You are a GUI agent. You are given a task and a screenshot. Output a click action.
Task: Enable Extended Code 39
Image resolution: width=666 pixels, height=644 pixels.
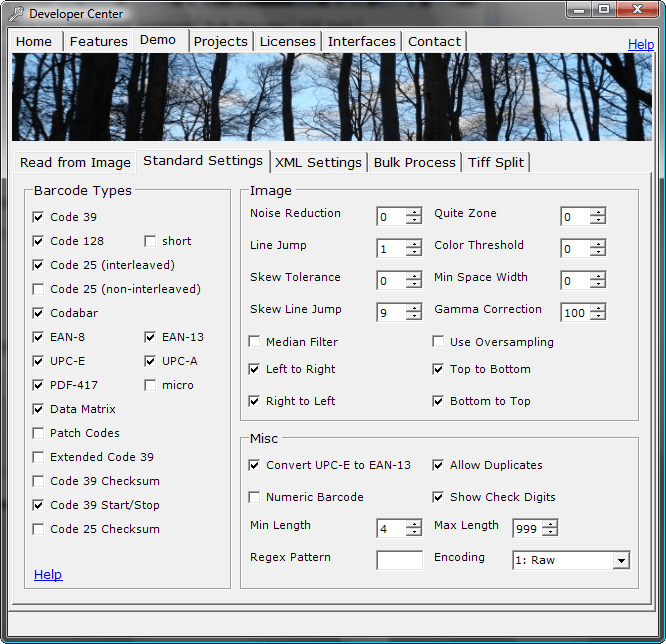point(38,457)
